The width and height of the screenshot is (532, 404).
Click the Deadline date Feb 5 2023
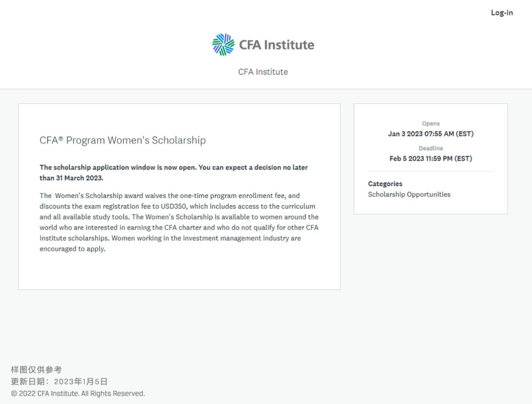pos(431,159)
